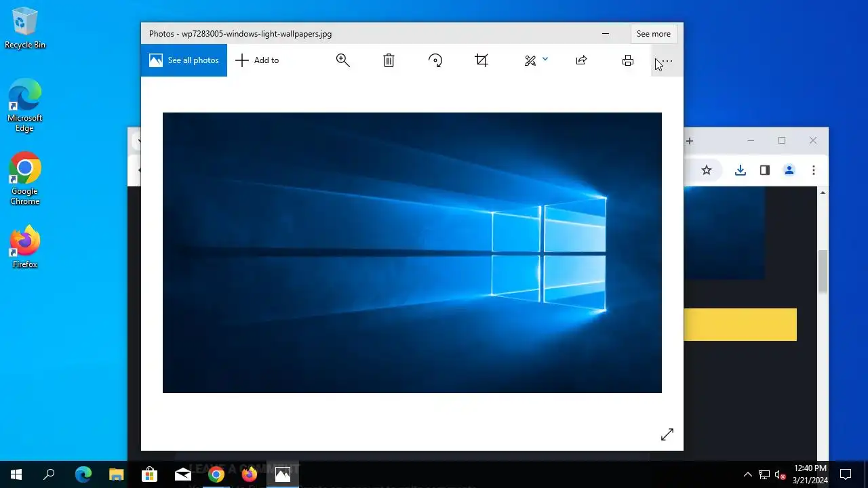Open File Explorer from taskbar
The image size is (868, 488).
tap(117, 474)
